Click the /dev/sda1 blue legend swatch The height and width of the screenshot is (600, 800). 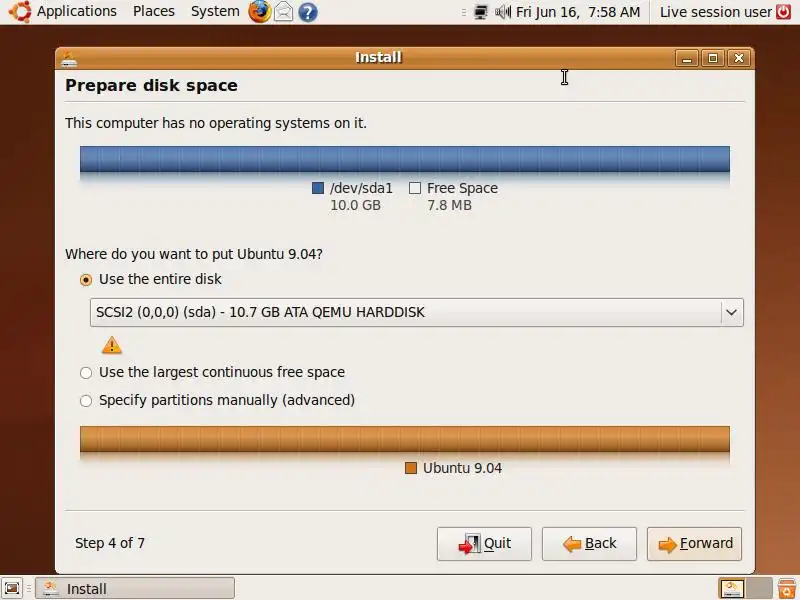(x=318, y=188)
